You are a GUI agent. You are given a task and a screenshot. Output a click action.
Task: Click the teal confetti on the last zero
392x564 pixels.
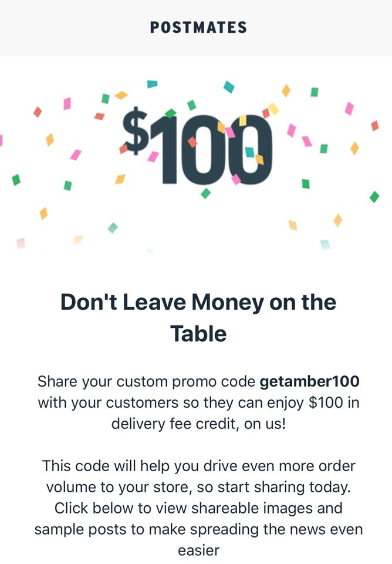pos(249,152)
